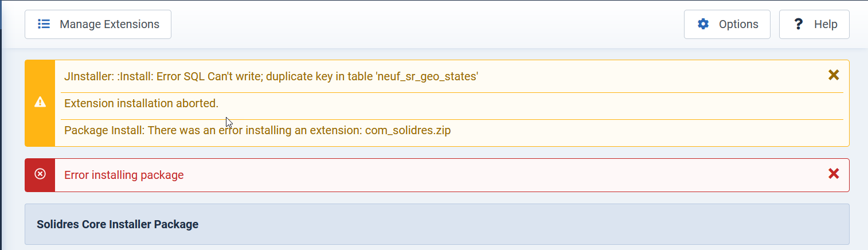
Task: Open the Help text label
Action: click(826, 24)
